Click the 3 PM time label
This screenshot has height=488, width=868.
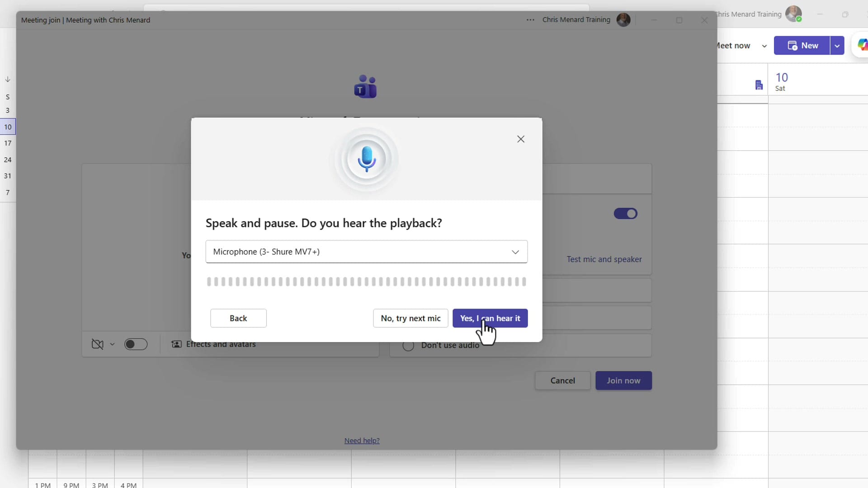pyautogui.click(x=100, y=485)
